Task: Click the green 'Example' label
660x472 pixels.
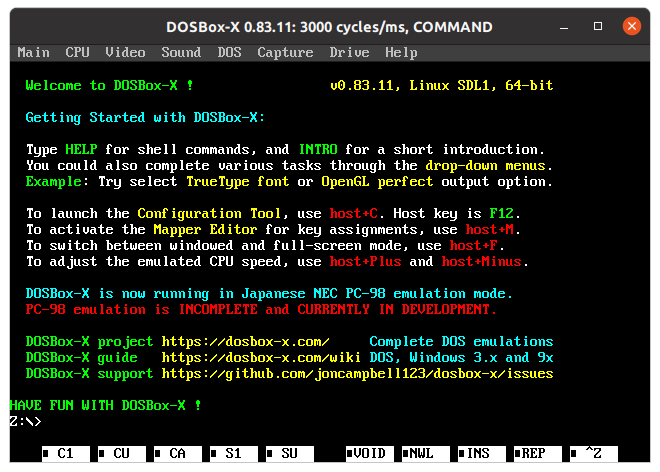Action: [x=53, y=182]
